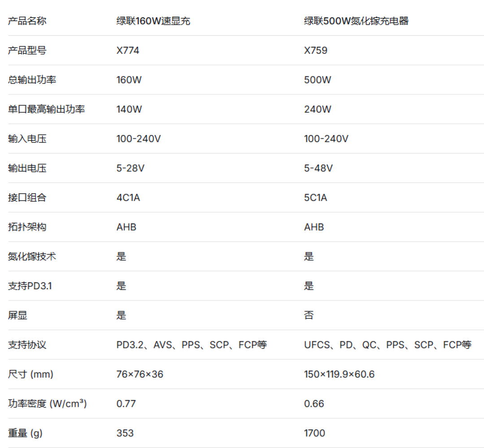Image resolution: width=484 pixels, height=448 pixels.
Task: Click the '氮化镓技术' row label
Action: (32, 257)
